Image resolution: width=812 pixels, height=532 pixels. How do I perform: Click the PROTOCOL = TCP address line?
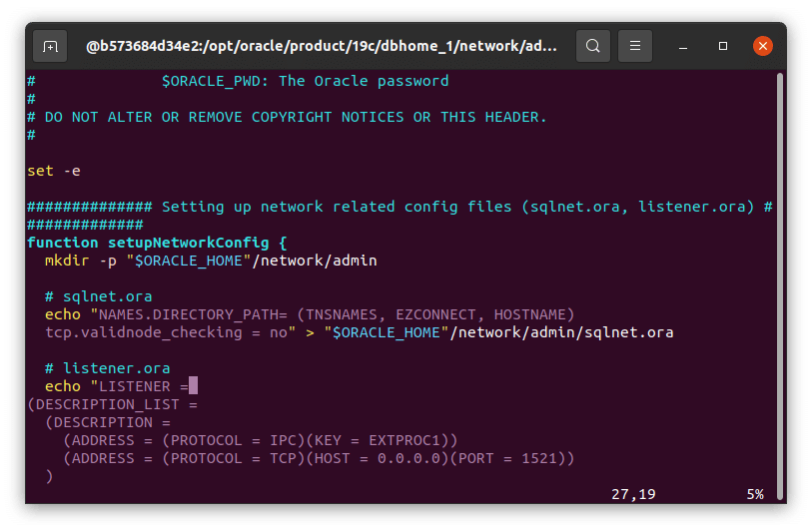319,458
